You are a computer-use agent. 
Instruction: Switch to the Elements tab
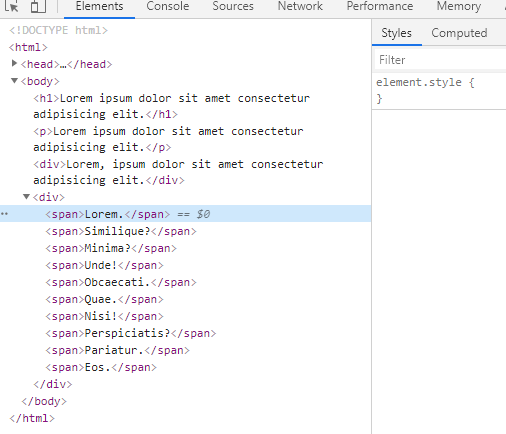[x=99, y=6]
